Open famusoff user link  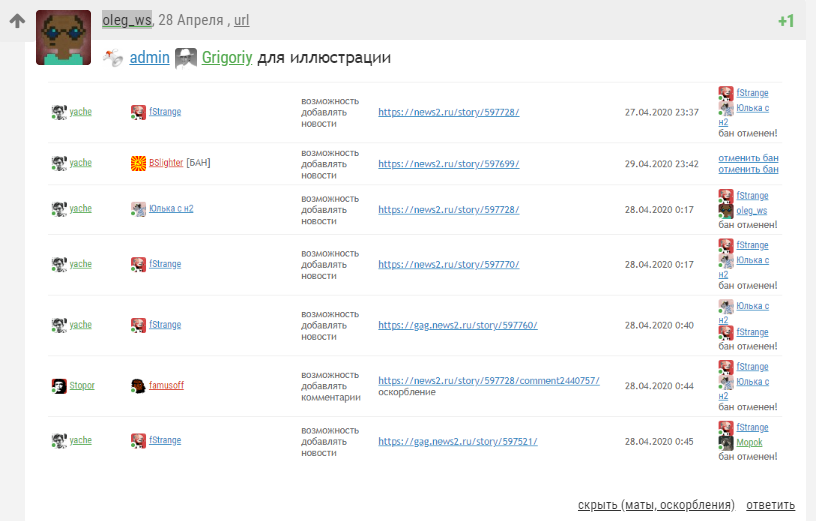[x=167, y=385]
